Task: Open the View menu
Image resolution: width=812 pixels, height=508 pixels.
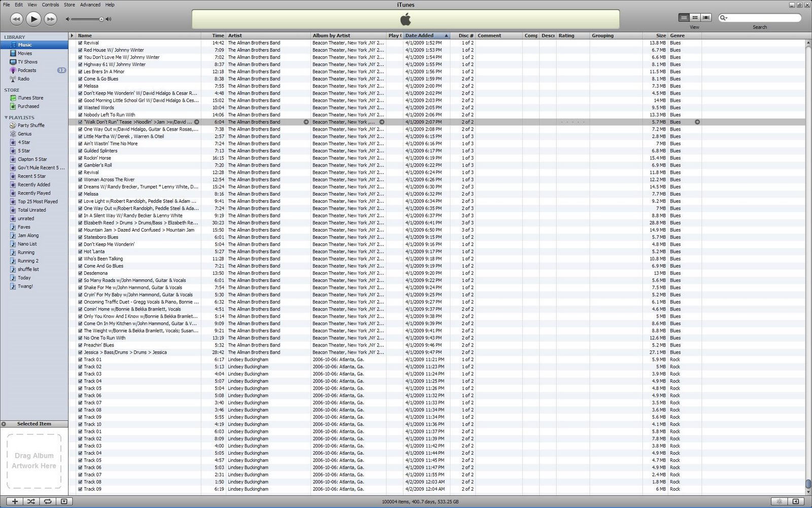Action: (x=32, y=5)
